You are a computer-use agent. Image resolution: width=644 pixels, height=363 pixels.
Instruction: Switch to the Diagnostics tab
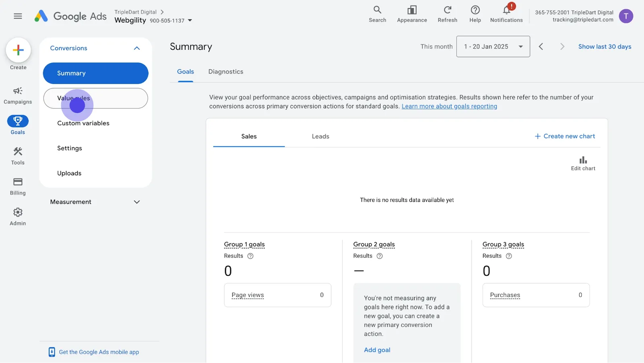pyautogui.click(x=226, y=72)
